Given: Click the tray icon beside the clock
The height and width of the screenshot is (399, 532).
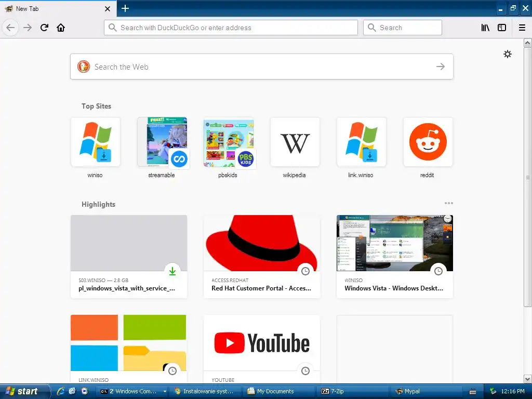Looking at the screenshot, I should 493,391.
